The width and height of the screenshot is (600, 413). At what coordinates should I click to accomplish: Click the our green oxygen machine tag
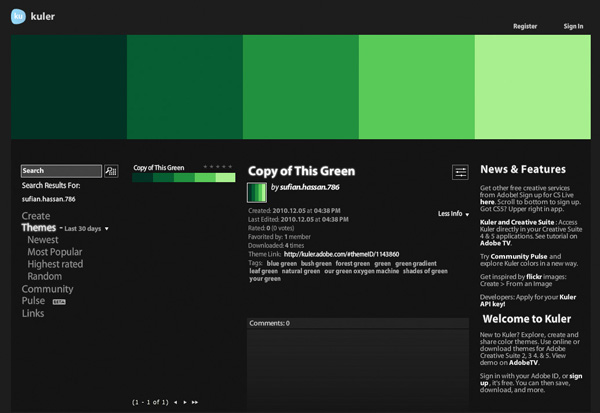(362, 271)
